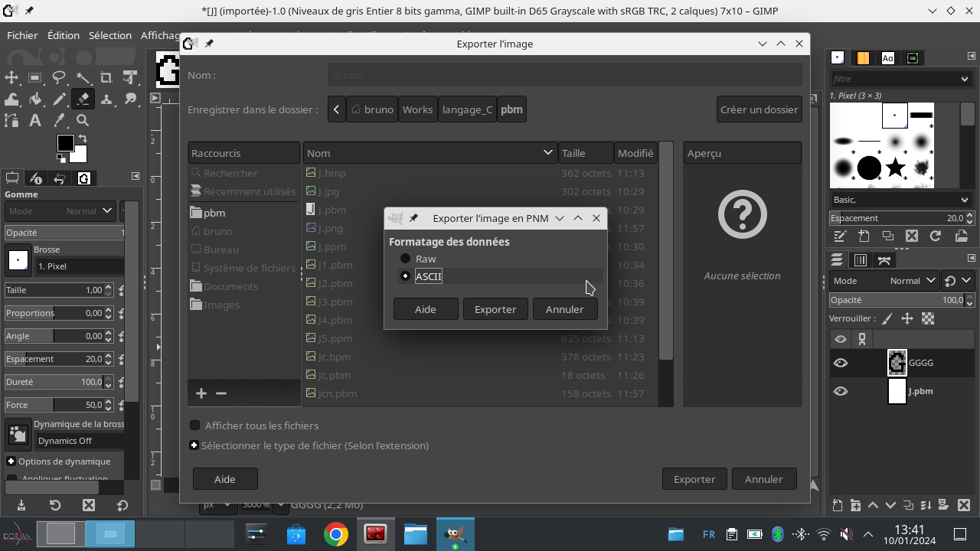Open Google Chrome from the taskbar

pyautogui.click(x=335, y=534)
